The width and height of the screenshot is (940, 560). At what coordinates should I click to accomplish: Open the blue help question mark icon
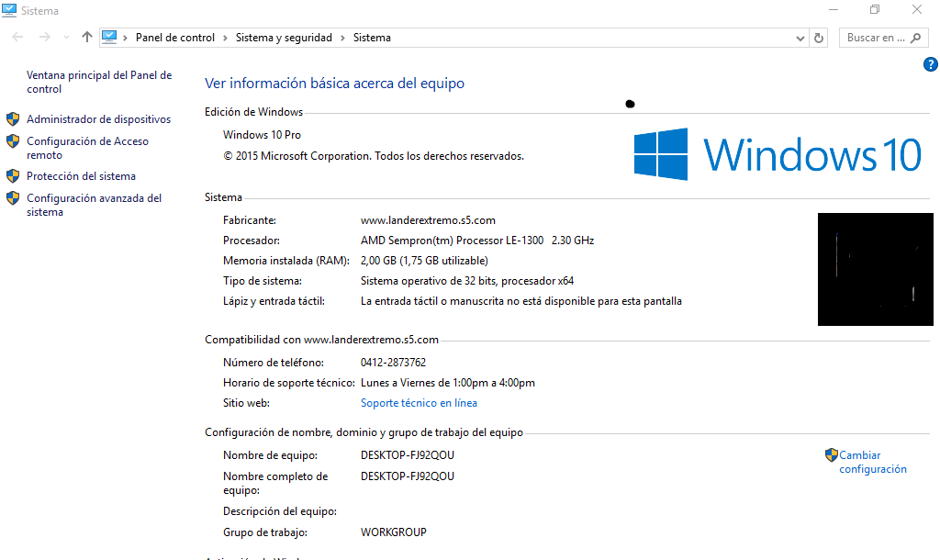point(930,64)
